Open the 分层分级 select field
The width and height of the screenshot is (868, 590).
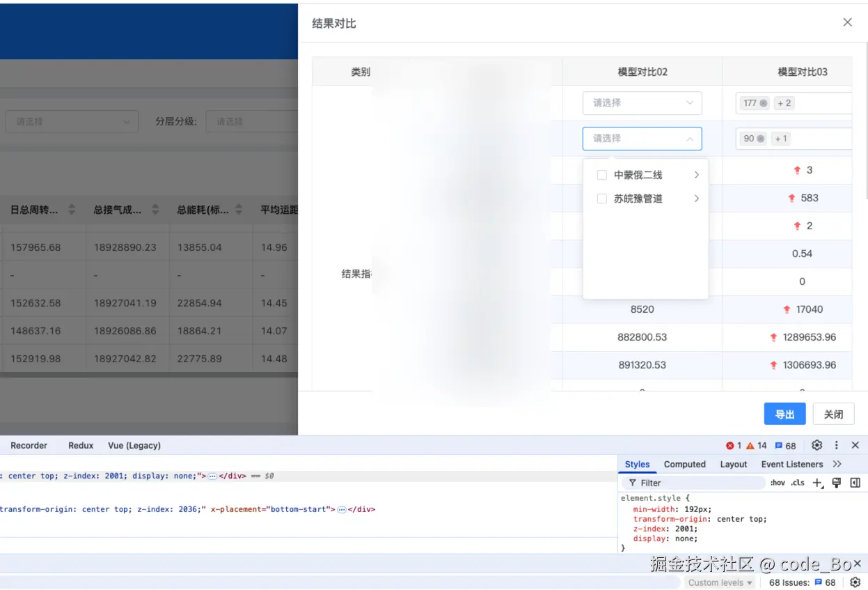(252, 121)
